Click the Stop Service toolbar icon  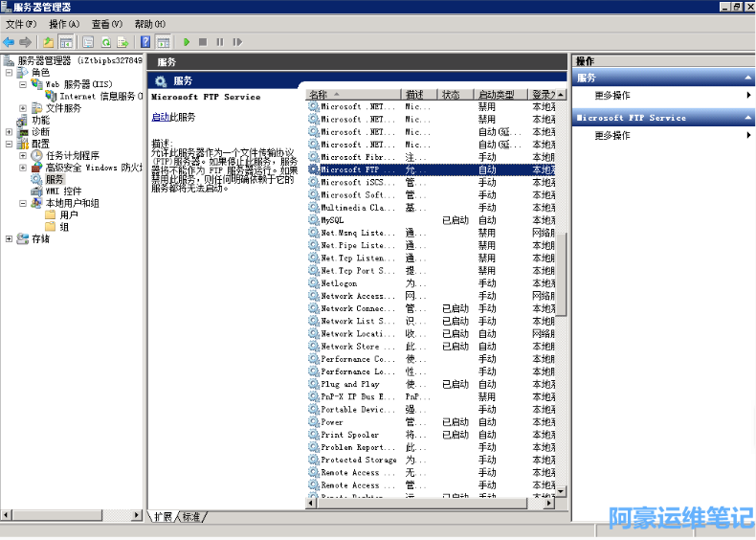tap(203, 42)
